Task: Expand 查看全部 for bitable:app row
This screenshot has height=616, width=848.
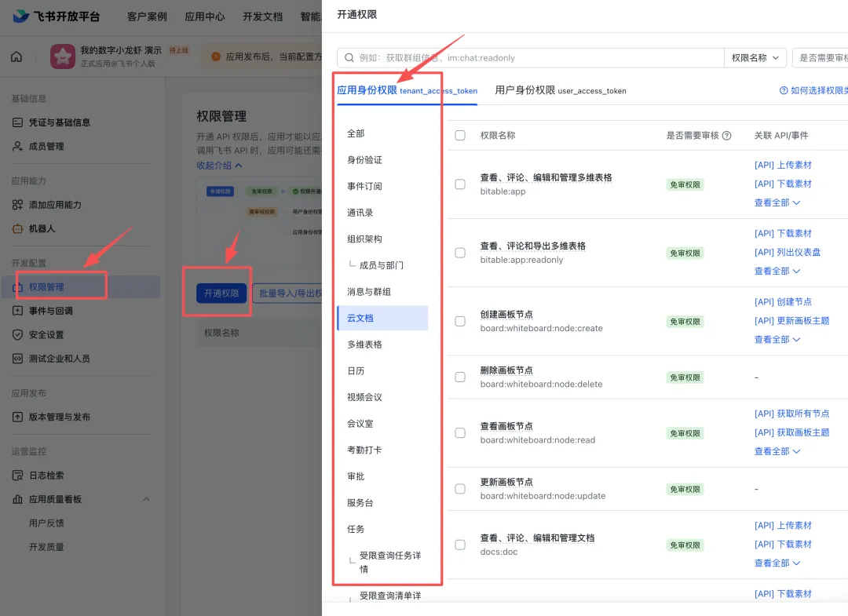Action: coord(777,202)
